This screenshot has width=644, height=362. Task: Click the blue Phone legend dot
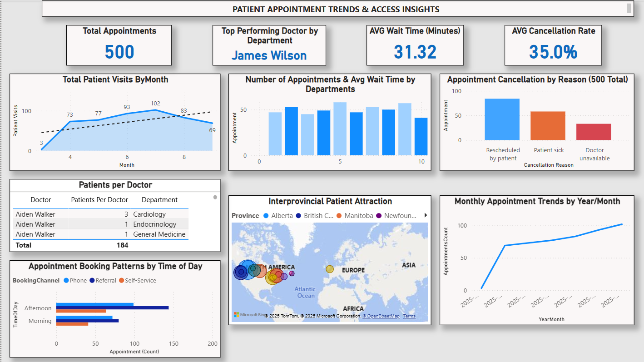click(x=66, y=280)
